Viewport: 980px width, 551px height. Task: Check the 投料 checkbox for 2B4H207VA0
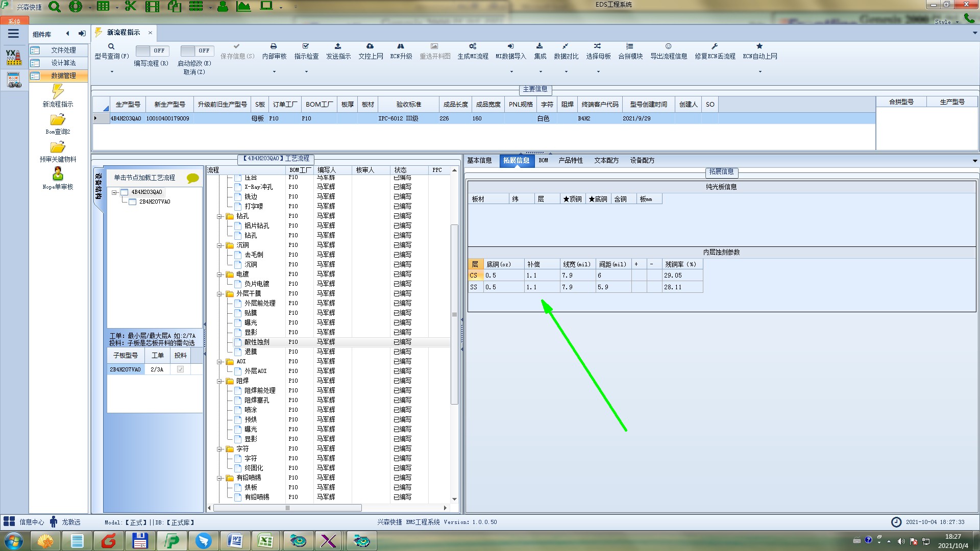coord(180,369)
